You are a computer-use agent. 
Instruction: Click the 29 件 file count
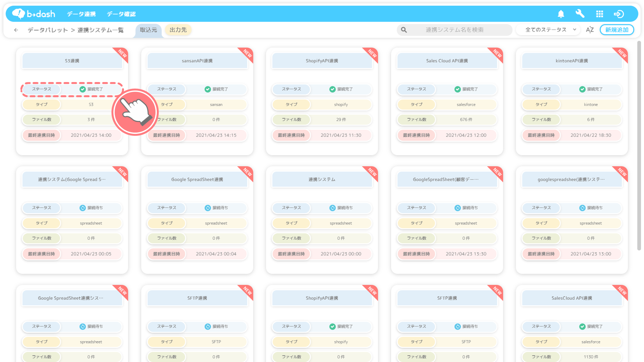[341, 120]
